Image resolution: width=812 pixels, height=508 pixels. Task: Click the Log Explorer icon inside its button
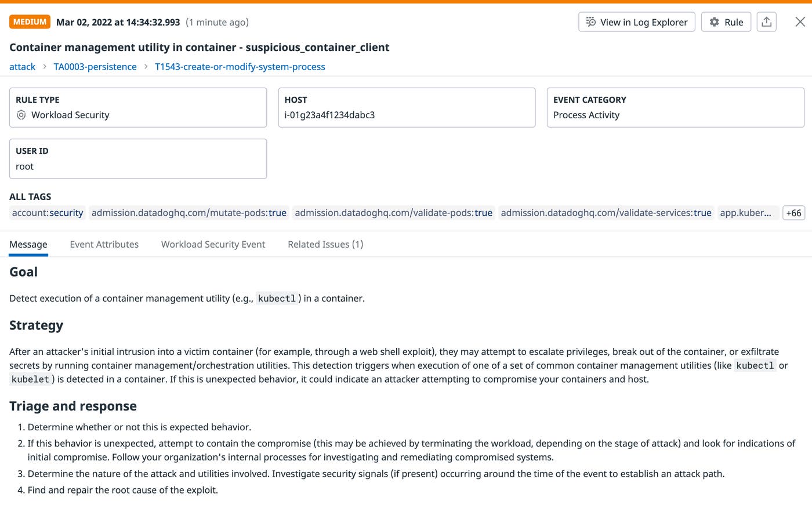point(591,21)
